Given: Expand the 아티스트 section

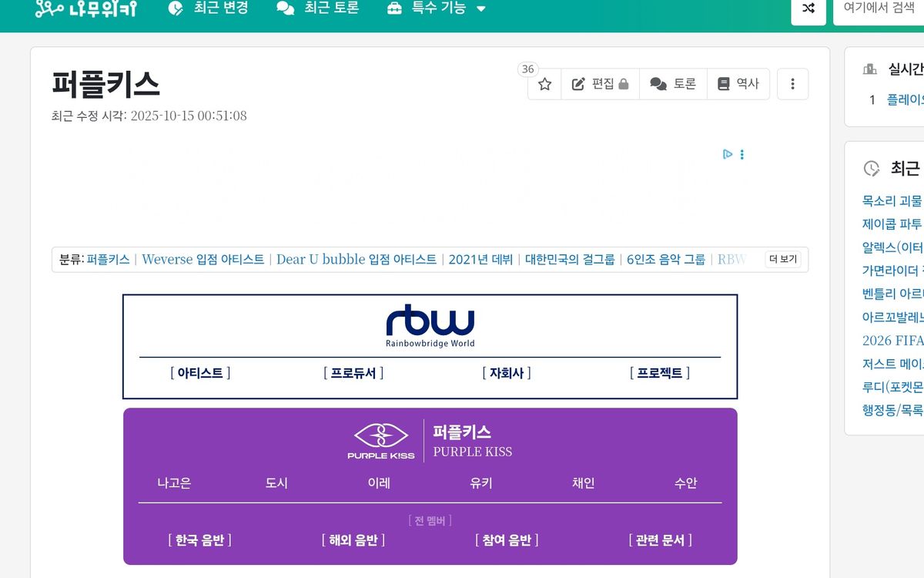Looking at the screenshot, I should (x=200, y=373).
